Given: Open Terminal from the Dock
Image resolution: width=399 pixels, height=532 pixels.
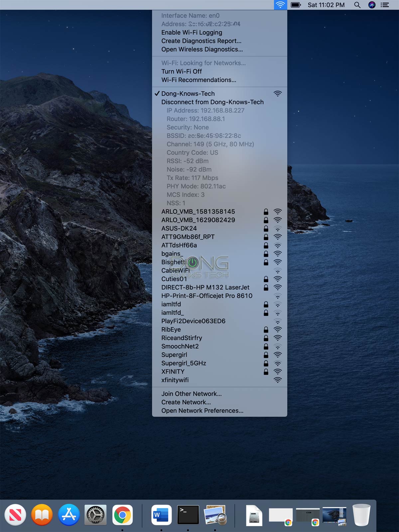Looking at the screenshot, I should (188, 515).
